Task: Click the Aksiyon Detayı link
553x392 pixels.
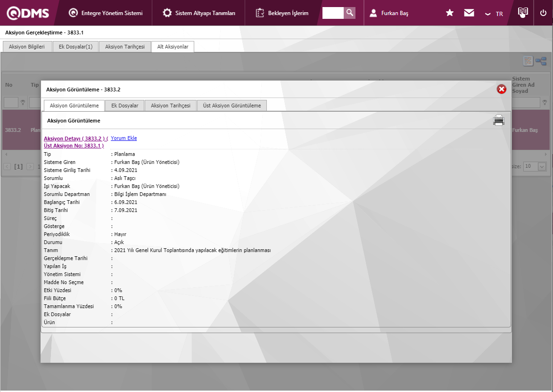Action: (x=75, y=139)
